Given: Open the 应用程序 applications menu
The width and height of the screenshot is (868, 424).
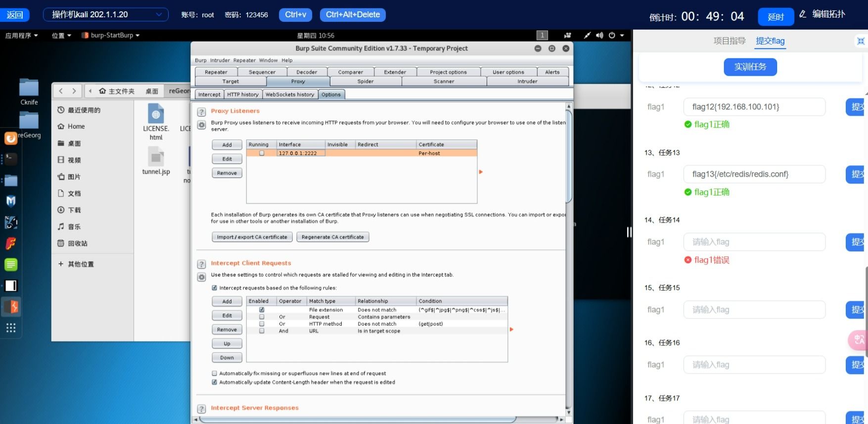Looking at the screenshot, I should click(21, 36).
